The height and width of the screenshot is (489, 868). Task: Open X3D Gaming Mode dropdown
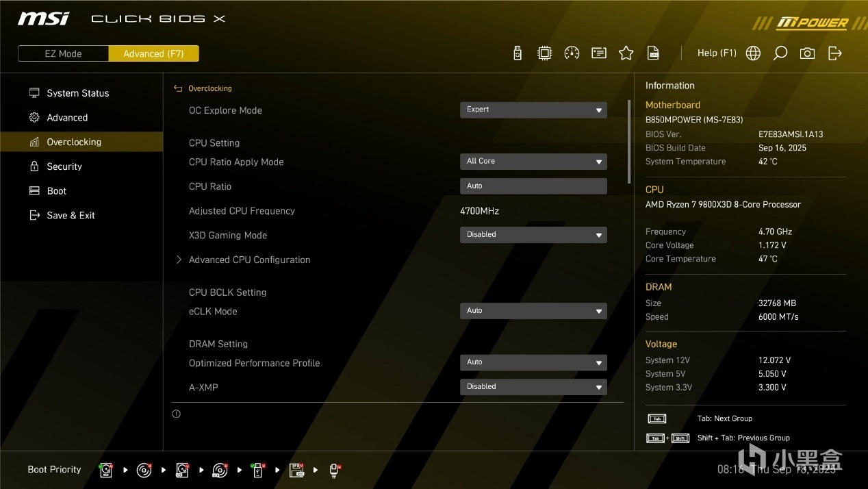point(533,235)
